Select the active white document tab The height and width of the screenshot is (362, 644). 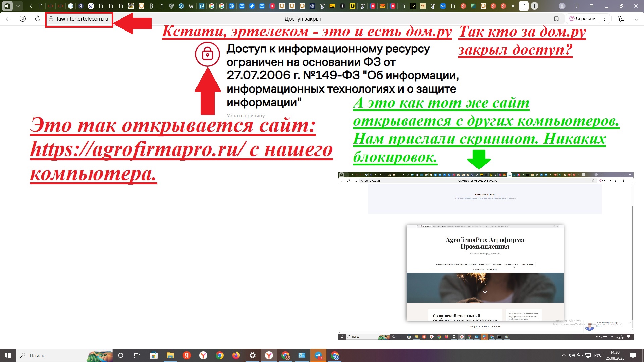pyautogui.click(x=524, y=6)
